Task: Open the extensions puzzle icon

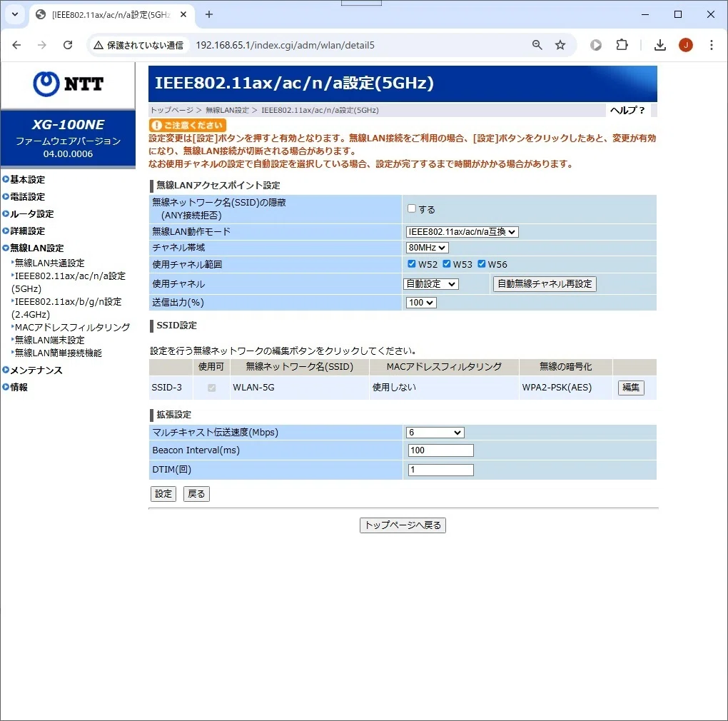Action: (622, 45)
